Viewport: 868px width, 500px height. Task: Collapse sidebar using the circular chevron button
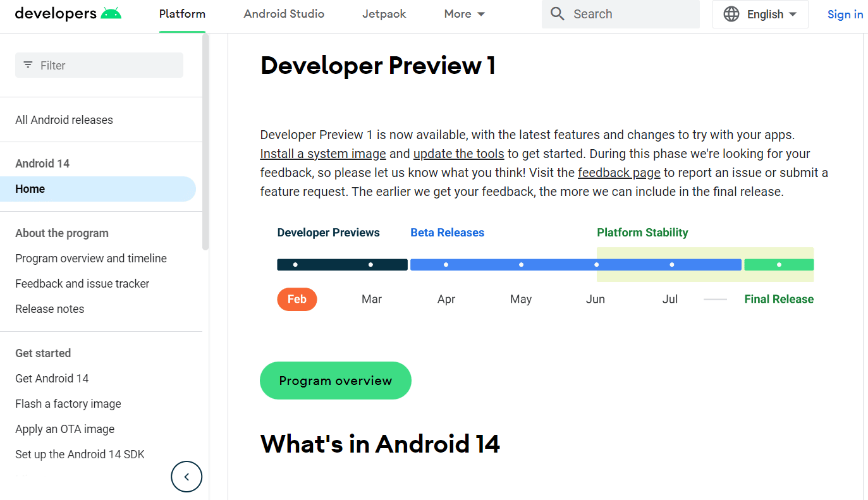186,476
